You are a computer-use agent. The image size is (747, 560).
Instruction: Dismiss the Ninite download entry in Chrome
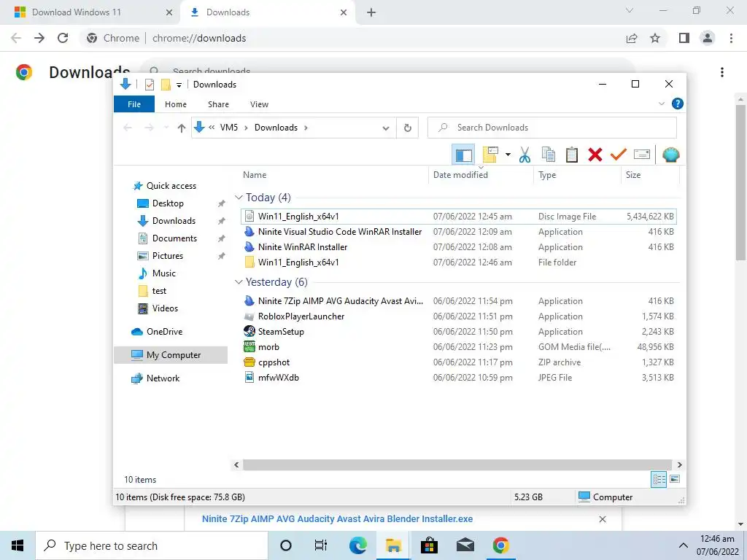[602, 519]
